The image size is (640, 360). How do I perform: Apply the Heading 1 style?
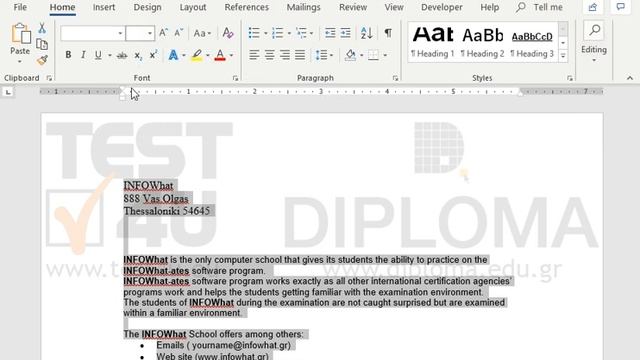click(433, 42)
